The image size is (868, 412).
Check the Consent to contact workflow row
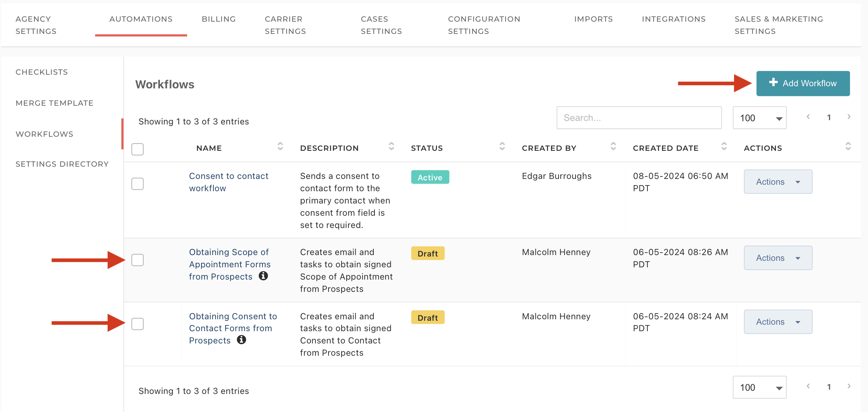[137, 184]
